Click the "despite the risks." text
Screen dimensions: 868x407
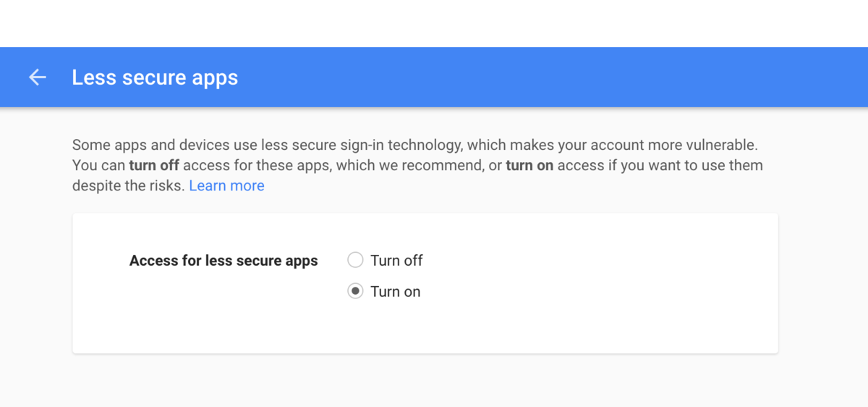(x=129, y=186)
